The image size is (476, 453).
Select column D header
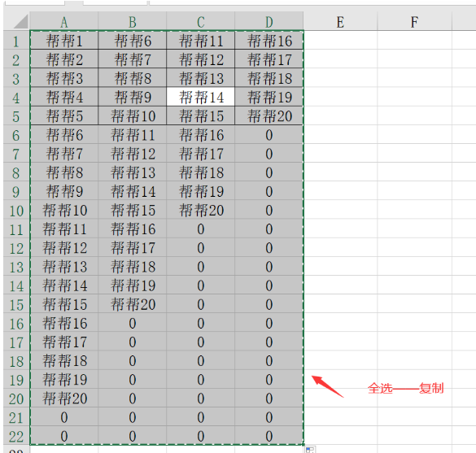[x=269, y=21]
